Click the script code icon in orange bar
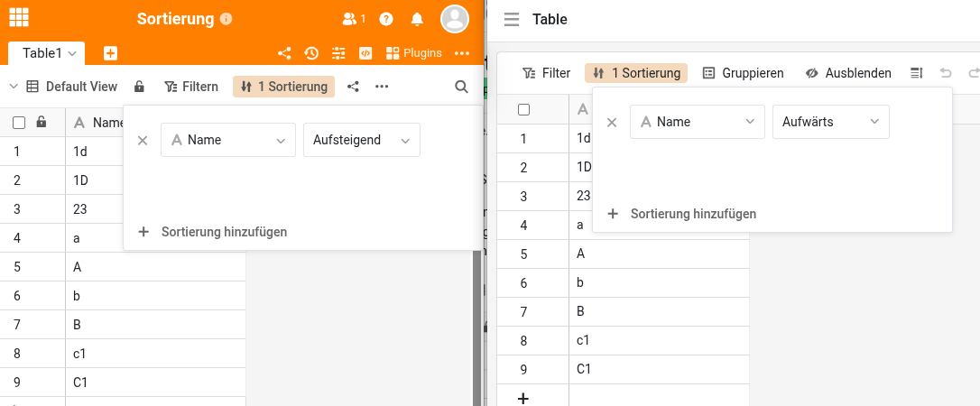Image resolution: width=980 pixels, height=406 pixels. [x=365, y=53]
